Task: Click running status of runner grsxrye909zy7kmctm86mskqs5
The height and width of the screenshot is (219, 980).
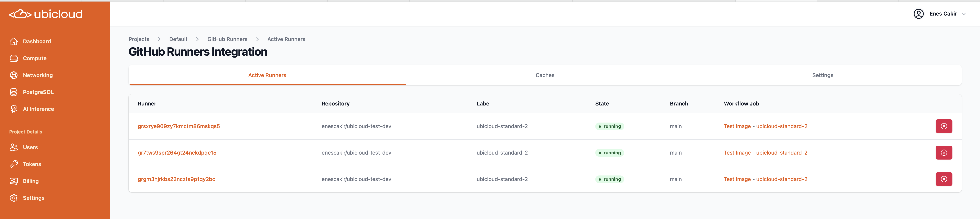Action: point(609,126)
